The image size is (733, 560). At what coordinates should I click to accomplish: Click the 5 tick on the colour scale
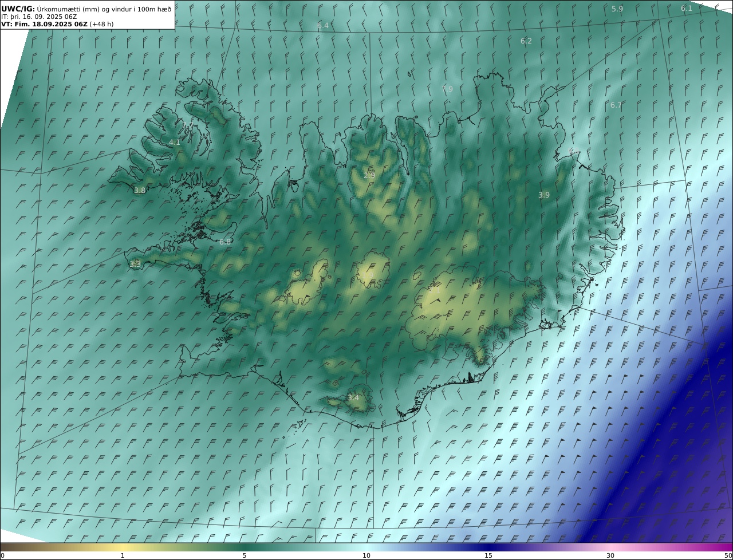pyautogui.click(x=245, y=555)
